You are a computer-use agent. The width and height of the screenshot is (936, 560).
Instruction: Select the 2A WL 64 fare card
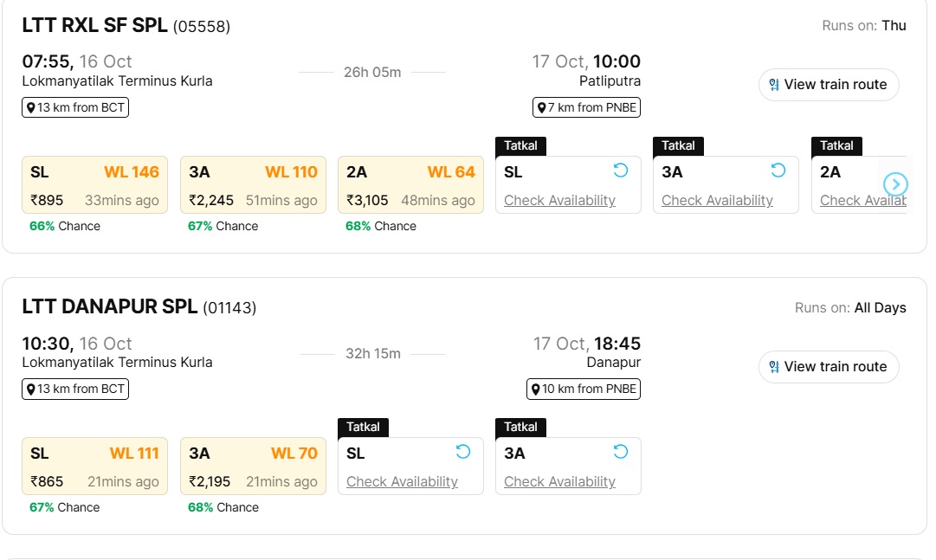tap(410, 183)
